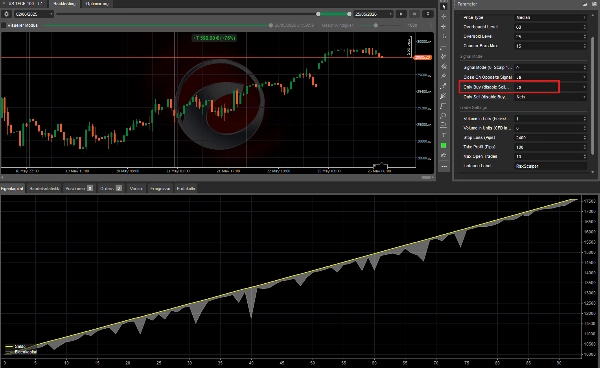The height and width of the screenshot is (368, 600).
Task: Open the Positionen results tab
Action: [x=79, y=189]
